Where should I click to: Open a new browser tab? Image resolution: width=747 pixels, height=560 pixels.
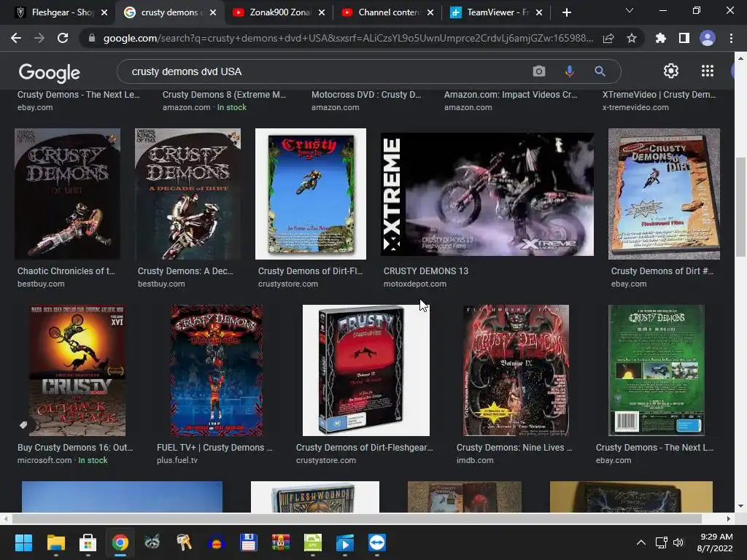click(x=566, y=12)
